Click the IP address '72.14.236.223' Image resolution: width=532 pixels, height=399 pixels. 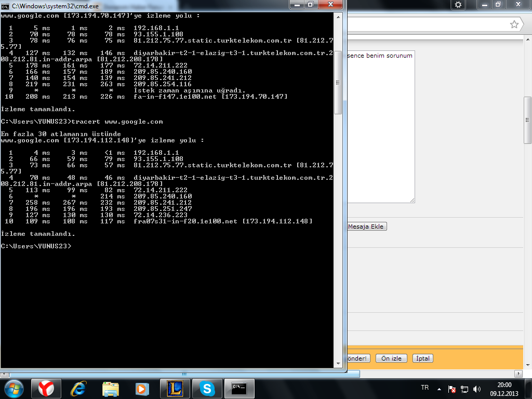click(161, 215)
